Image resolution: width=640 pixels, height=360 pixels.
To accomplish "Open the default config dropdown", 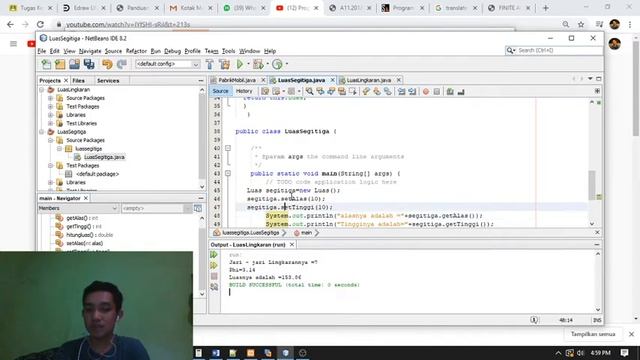I will pos(167,64).
